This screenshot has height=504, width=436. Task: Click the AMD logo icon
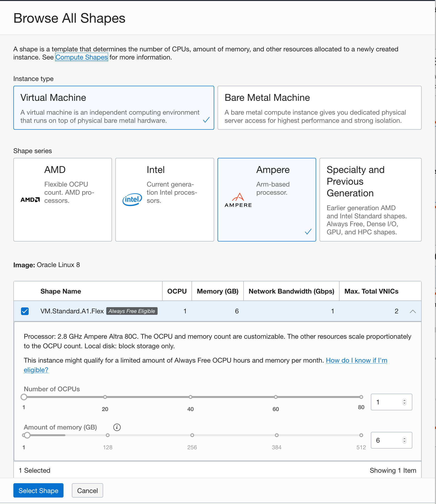pos(30,199)
